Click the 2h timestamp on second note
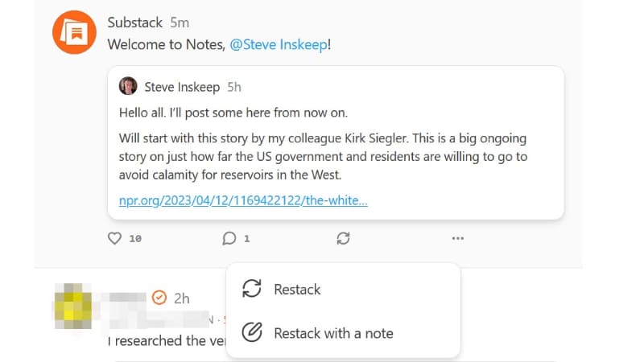 182,298
